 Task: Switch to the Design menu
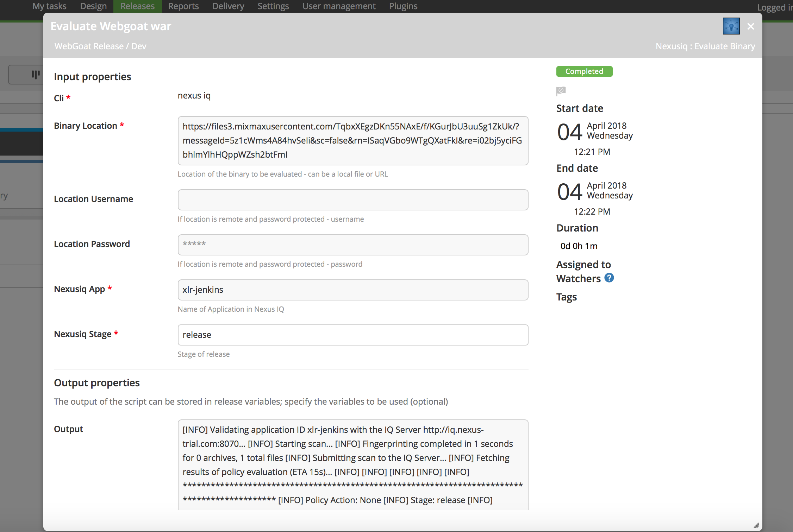pos(93,6)
